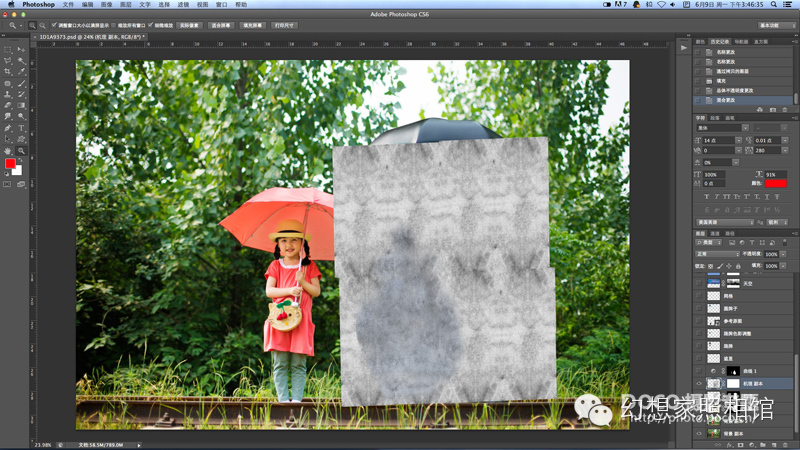Toggle 缩放所有窗口 checkbox

click(x=114, y=25)
